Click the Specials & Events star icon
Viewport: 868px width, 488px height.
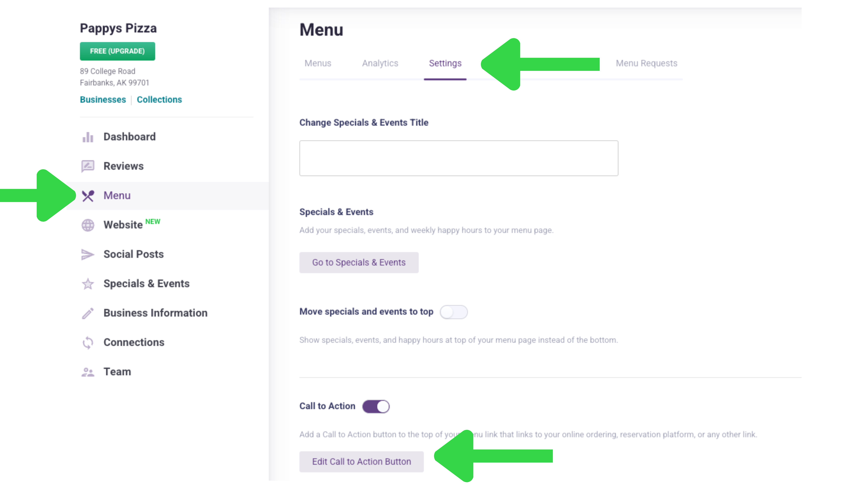(x=88, y=284)
